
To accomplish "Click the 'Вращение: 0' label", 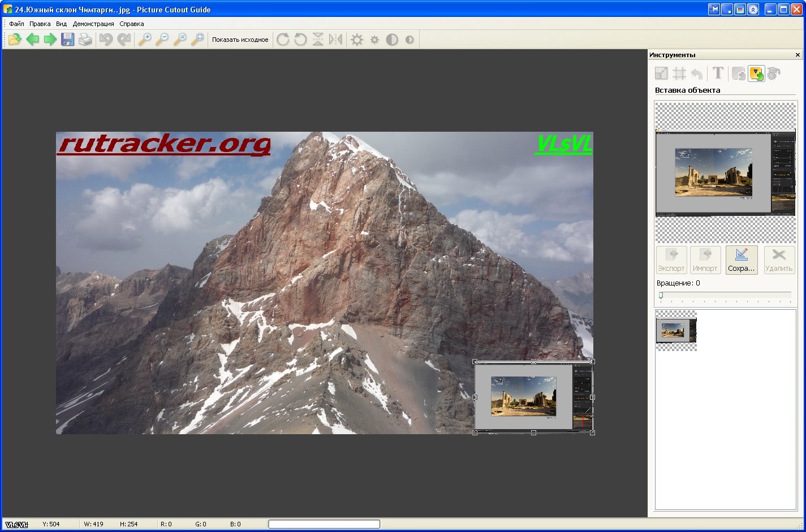I will (678, 283).
